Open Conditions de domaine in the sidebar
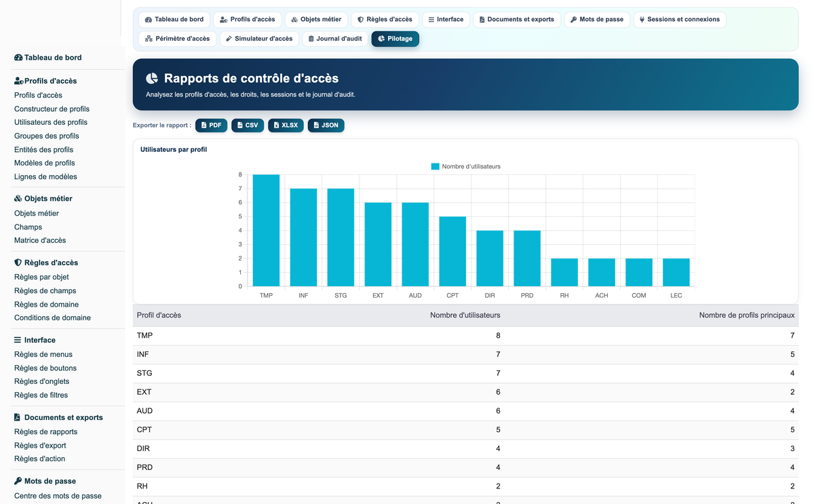Viewport: 814px width, 504px height. (x=52, y=318)
